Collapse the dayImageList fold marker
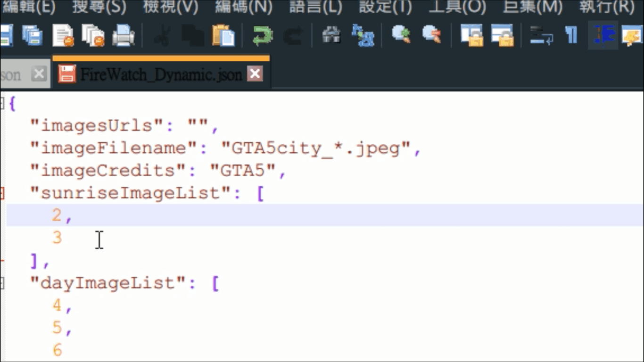Screen dimensions: 644x362 (x=2, y=283)
